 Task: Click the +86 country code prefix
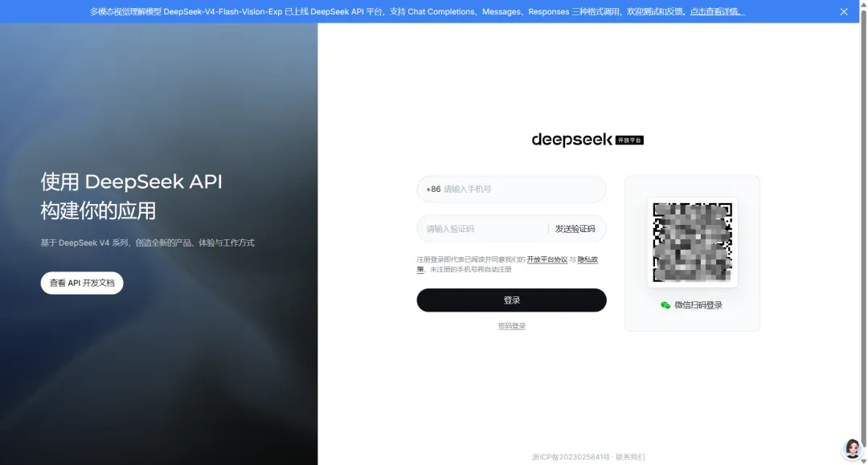click(433, 189)
